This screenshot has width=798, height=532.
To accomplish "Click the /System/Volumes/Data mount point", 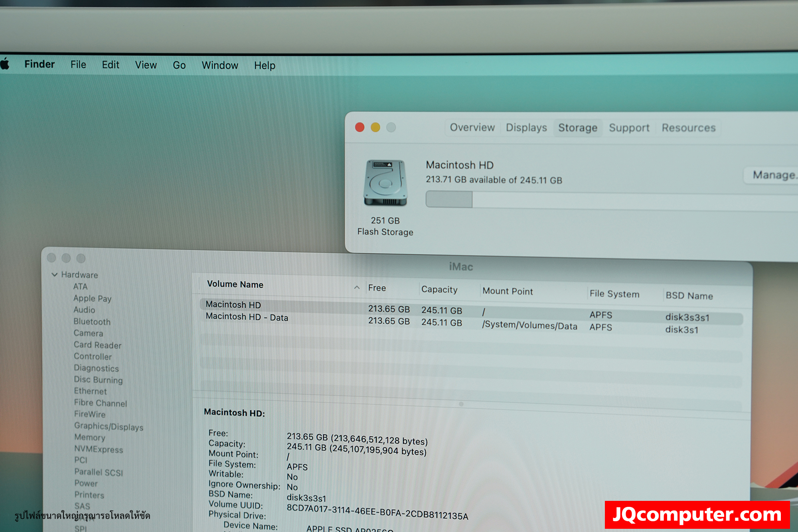I will tap(529, 325).
